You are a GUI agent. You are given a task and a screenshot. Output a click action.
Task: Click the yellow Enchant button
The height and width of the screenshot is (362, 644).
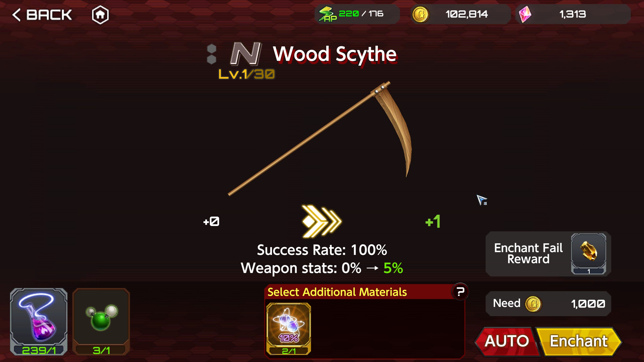coord(579,341)
